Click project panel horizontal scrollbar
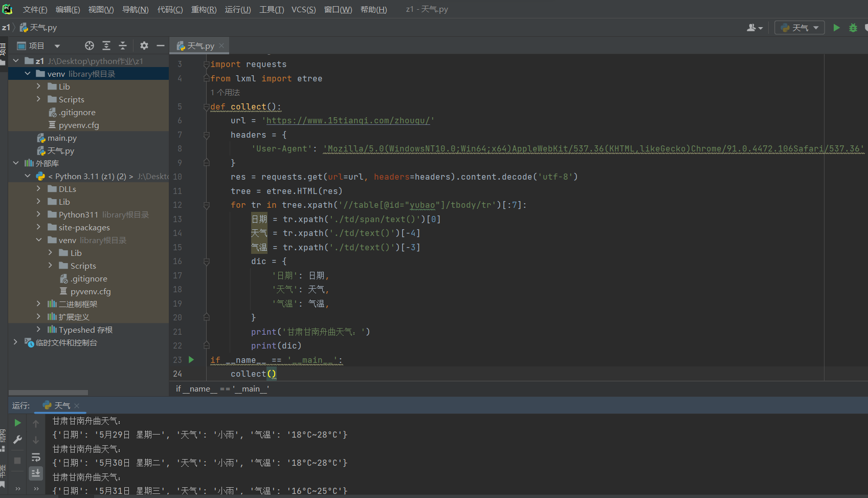 click(x=48, y=393)
